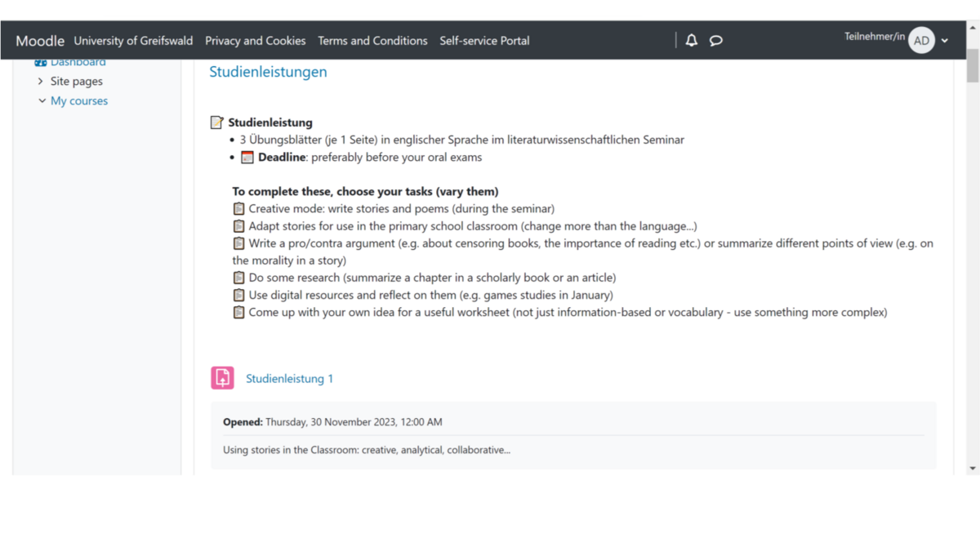Click clipboard icon beside Do some research
Viewport: 980px width, 552px height.
point(238,278)
